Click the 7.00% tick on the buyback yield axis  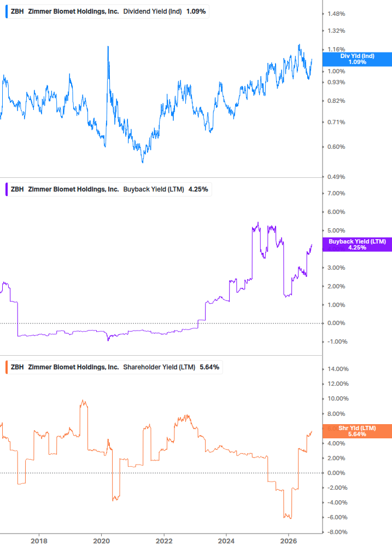[336, 194]
